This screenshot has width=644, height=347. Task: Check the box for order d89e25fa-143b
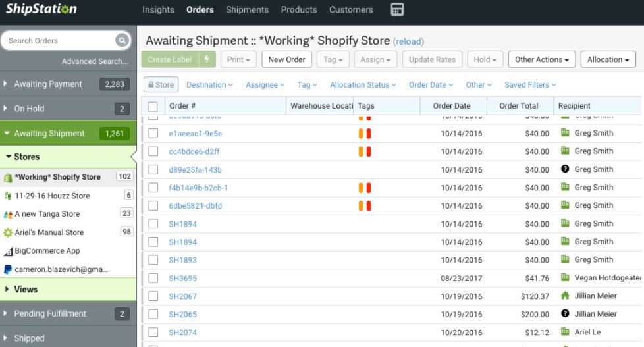pos(153,170)
